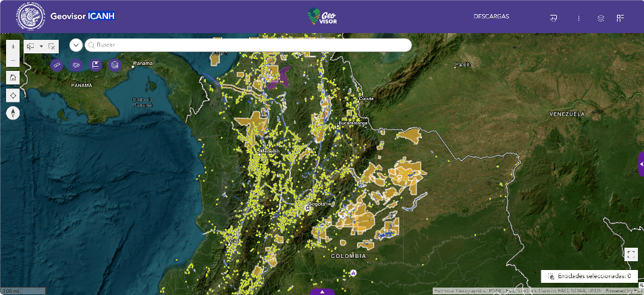Open the purple draw tool
This screenshot has width=644, height=295.
(x=76, y=65)
